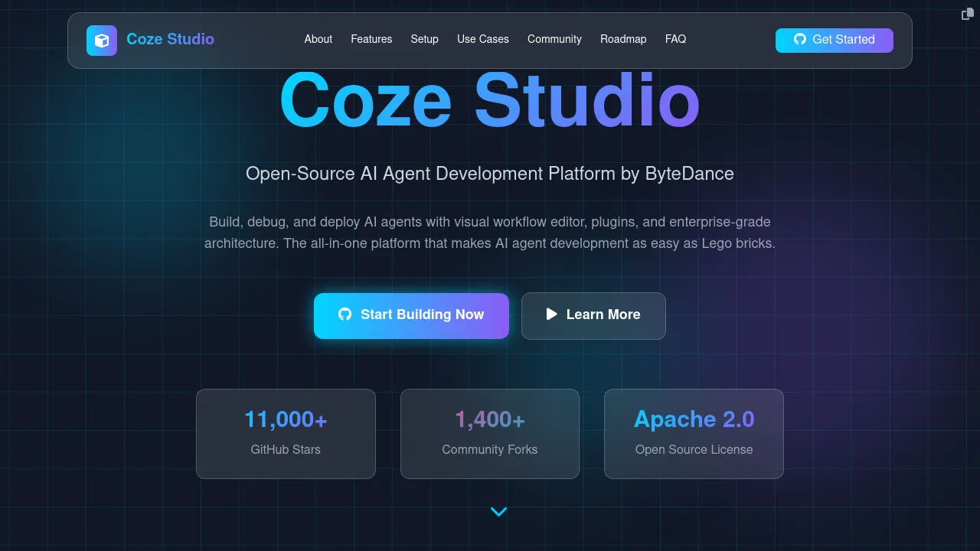Go to the Features section

click(x=371, y=39)
